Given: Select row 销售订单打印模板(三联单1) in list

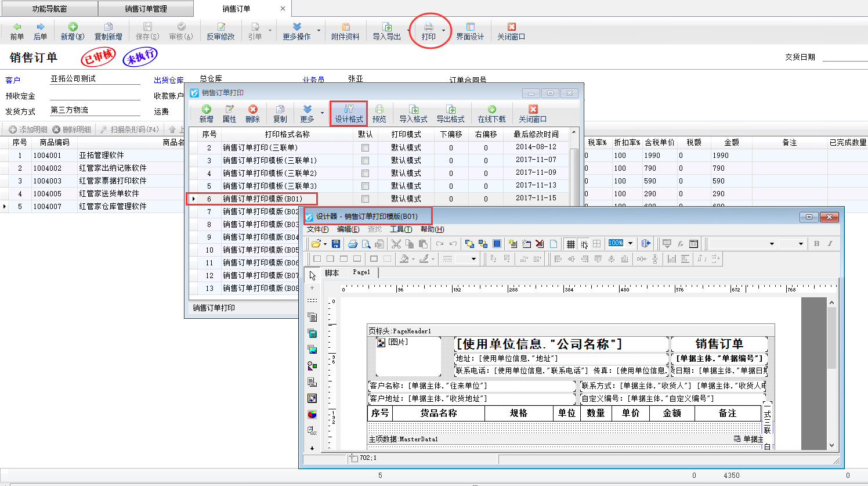Looking at the screenshot, I should [x=270, y=160].
